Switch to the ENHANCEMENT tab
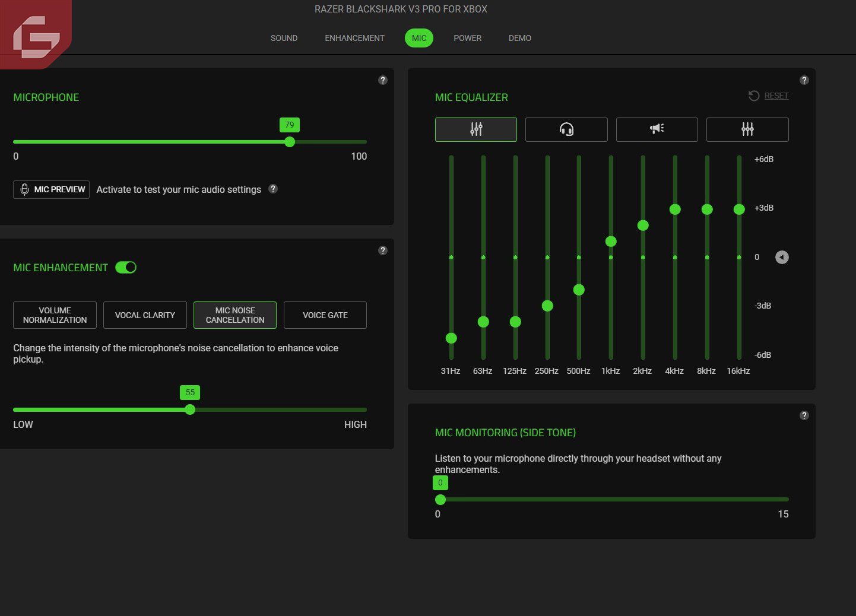 pos(355,38)
